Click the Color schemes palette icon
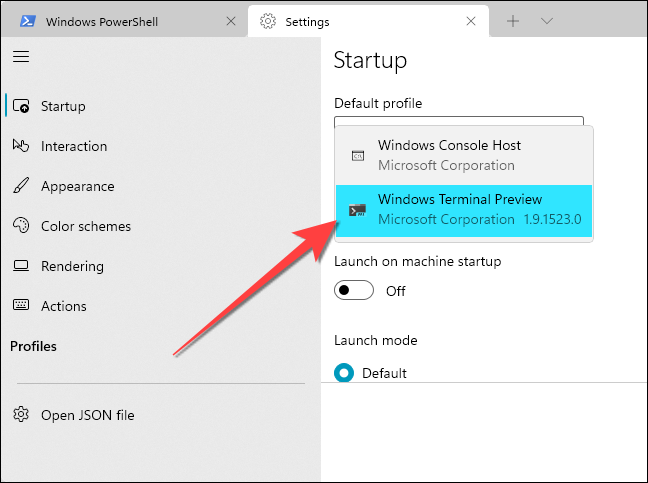The width and height of the screenshot is (648, 483). tap(21, 226)
